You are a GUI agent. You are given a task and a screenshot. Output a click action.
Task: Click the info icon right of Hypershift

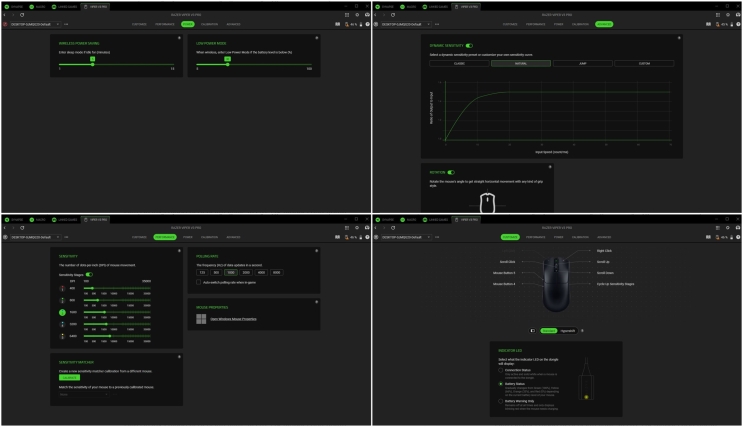click(582, 331)
